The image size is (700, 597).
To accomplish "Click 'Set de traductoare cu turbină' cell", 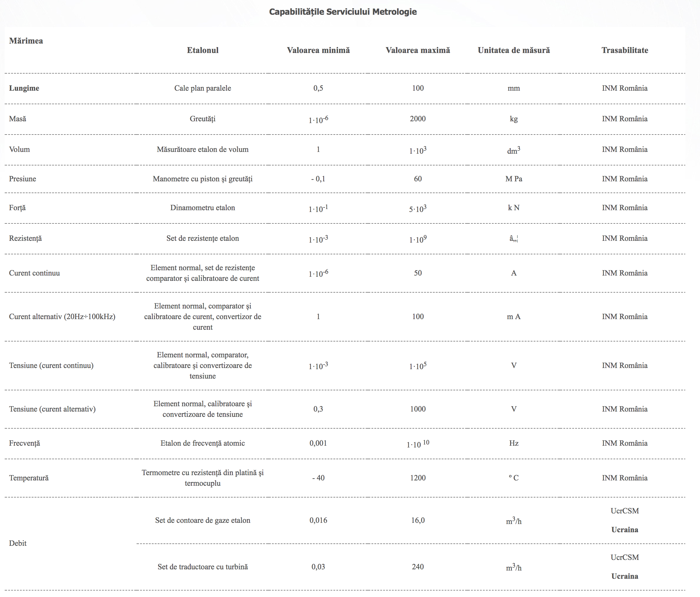I will click(203, 567).
